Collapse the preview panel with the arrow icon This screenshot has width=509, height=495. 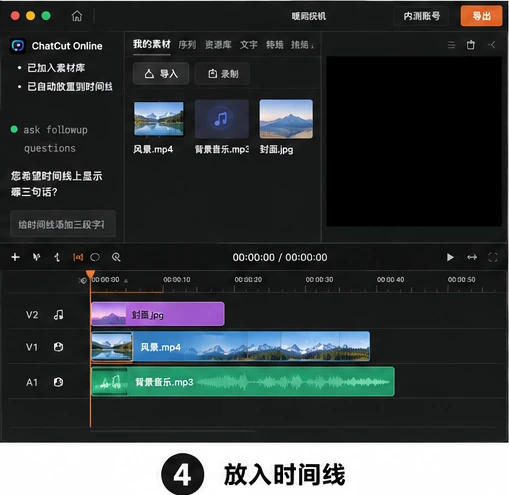pyautogui.click(x=491, y=45)
